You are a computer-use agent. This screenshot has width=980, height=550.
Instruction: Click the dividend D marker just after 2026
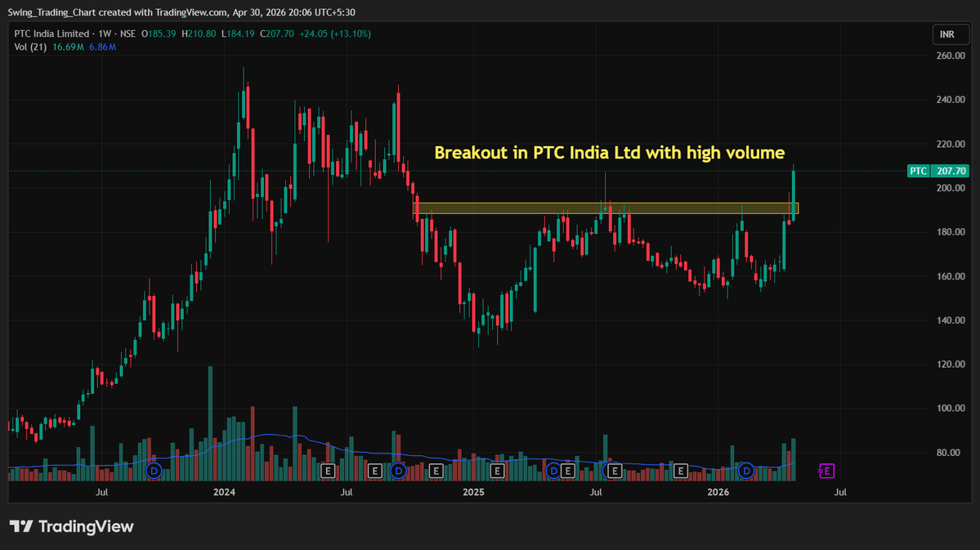click(745, 471)
